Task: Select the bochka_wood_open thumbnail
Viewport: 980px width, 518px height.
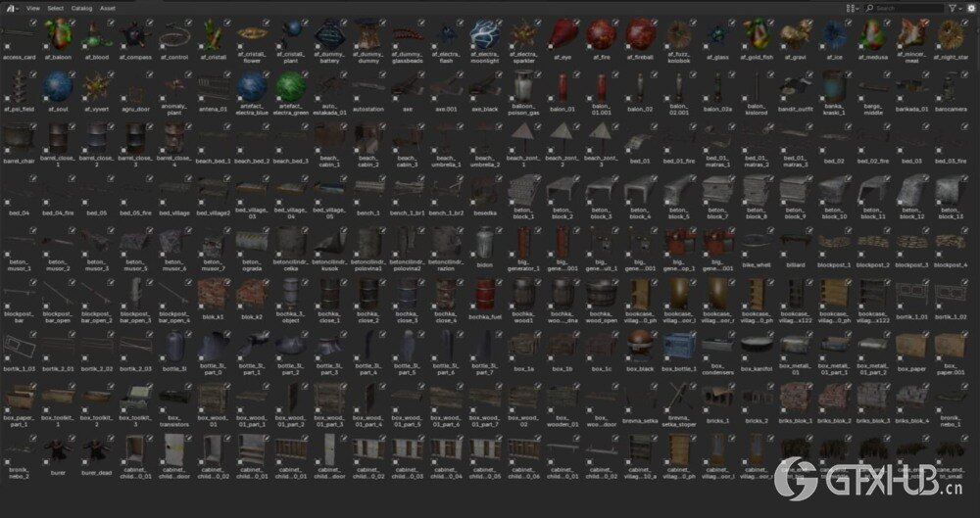Action: [x=602, y=295]
